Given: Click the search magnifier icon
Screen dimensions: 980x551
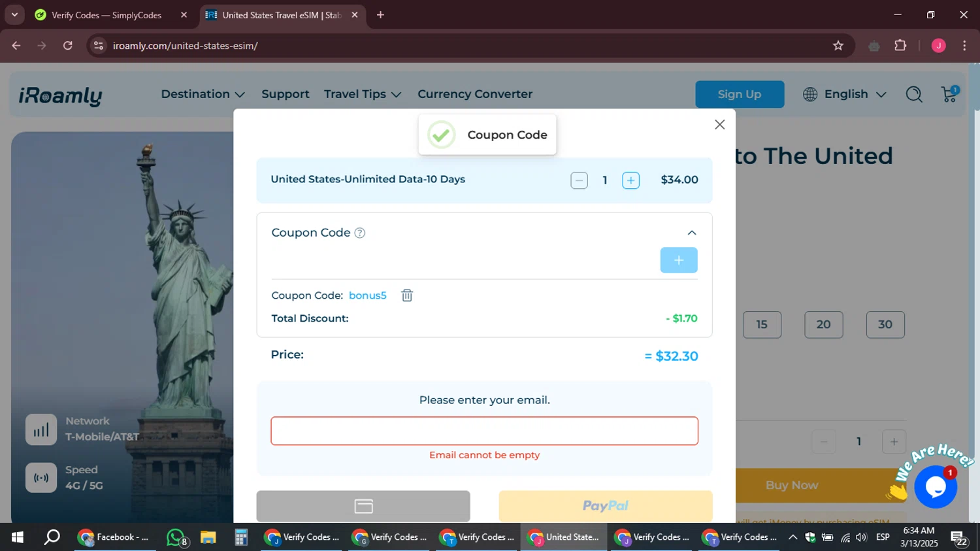Looking at the screenshot, I should click(x=914, y=94).
